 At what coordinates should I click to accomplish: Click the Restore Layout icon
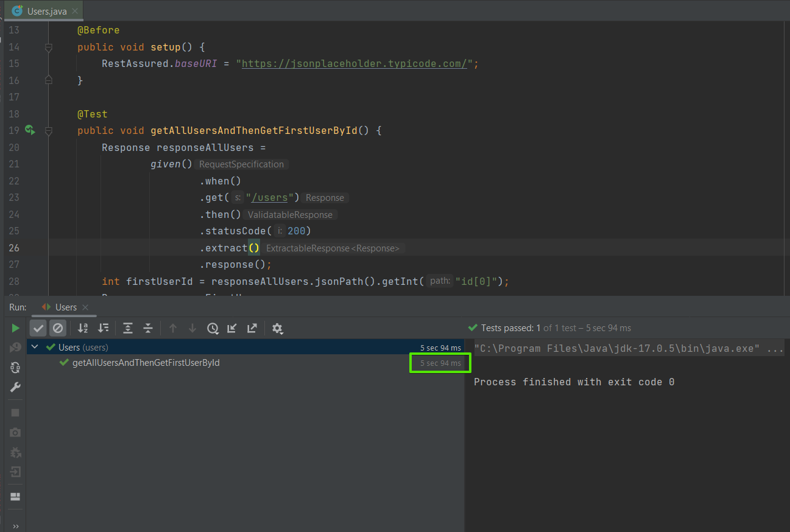click(x=15, y=497)
